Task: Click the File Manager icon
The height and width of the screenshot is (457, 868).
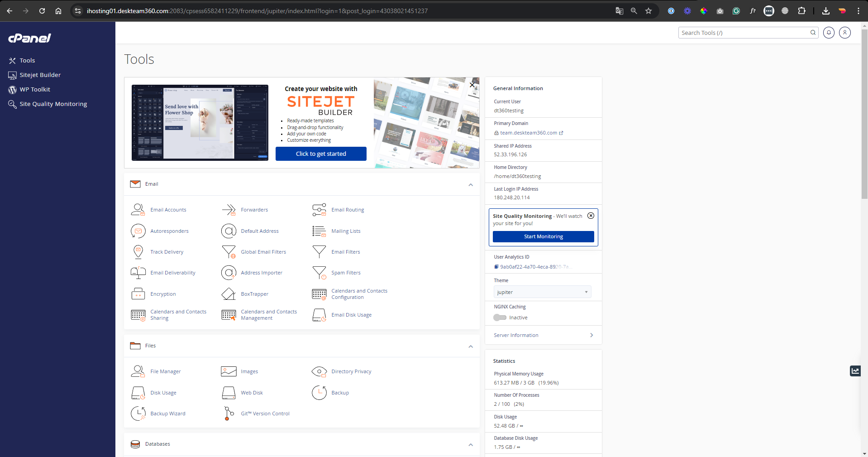Action: coord(138,371)
